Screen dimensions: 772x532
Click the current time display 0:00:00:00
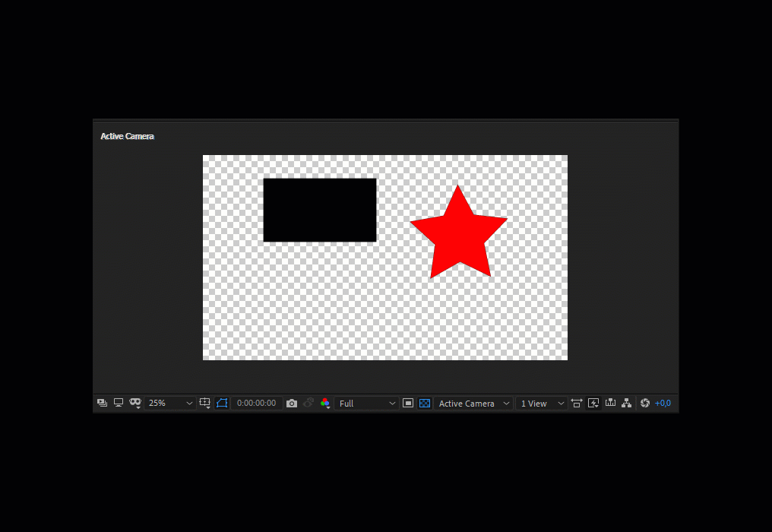[x=257, y=403]
